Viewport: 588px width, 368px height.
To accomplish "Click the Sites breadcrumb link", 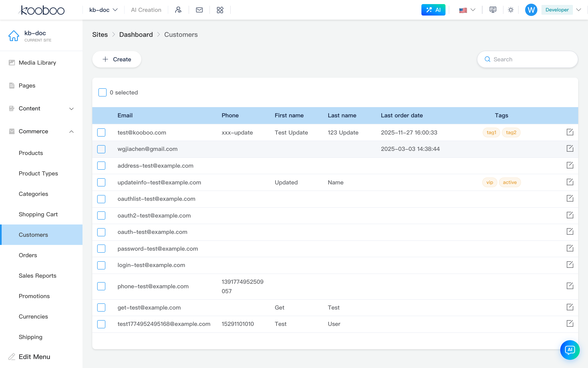I will click(100, 35).
